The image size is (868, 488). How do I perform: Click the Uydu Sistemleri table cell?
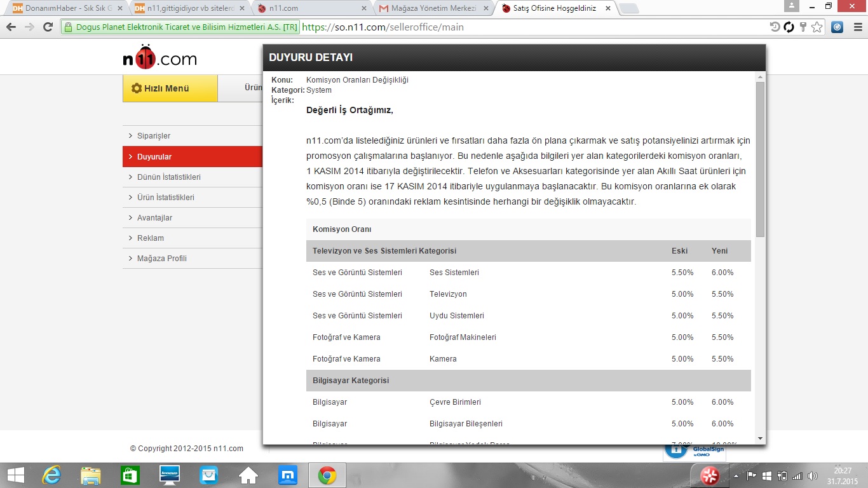pos(457,316)
